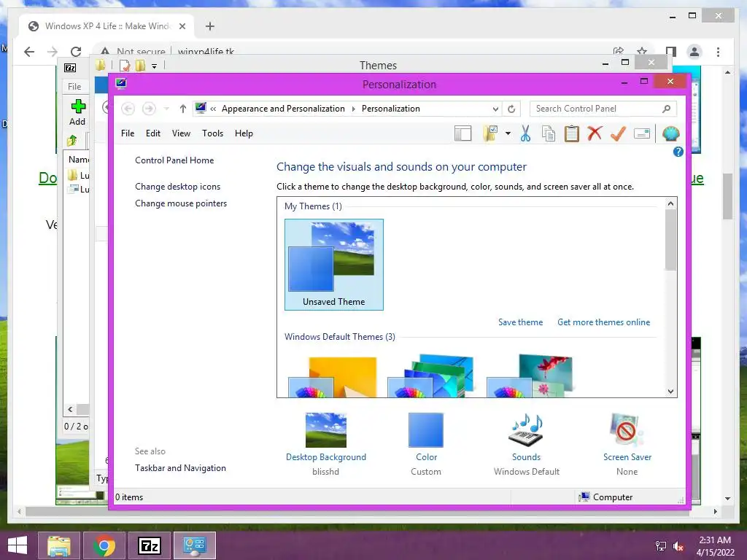
Task: Select the orange Windows default theme
Action: tap(333, 376)
